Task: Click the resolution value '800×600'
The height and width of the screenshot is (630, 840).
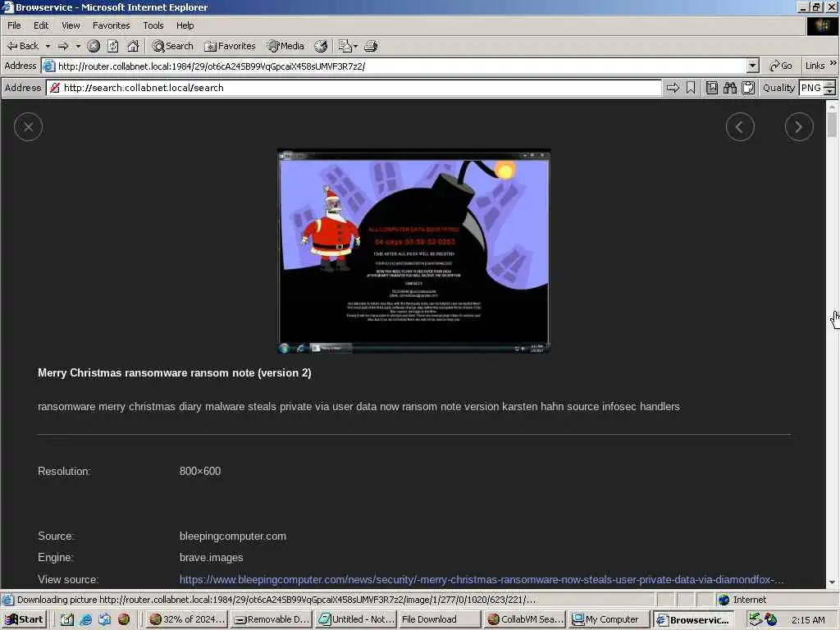Action: coord(200,472)
